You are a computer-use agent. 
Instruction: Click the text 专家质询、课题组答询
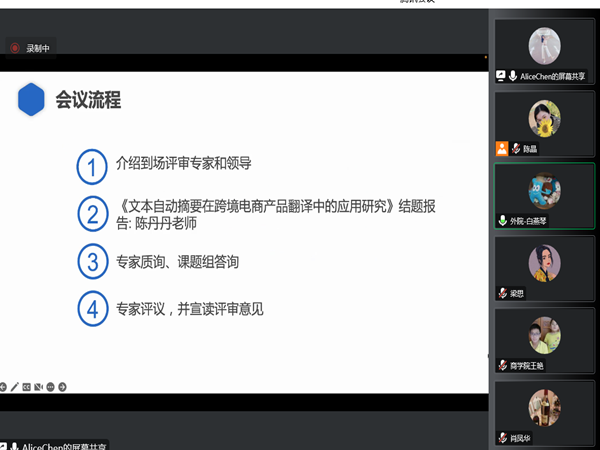(x=178, y=262)
